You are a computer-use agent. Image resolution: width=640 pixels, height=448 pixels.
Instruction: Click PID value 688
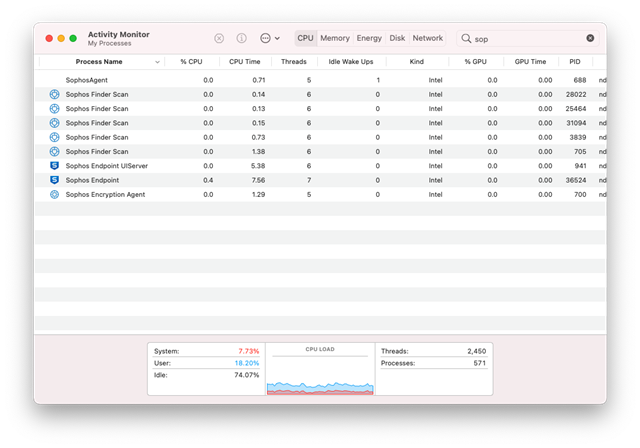[x=580, y=80]
